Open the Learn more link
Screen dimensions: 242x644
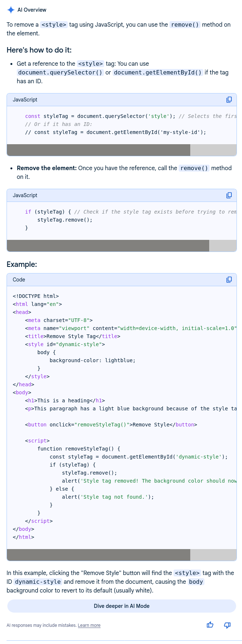(89, 625)
